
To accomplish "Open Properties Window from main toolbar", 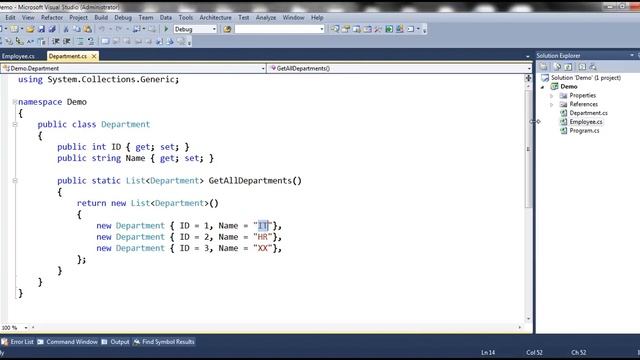I will [x=346, y=29].
